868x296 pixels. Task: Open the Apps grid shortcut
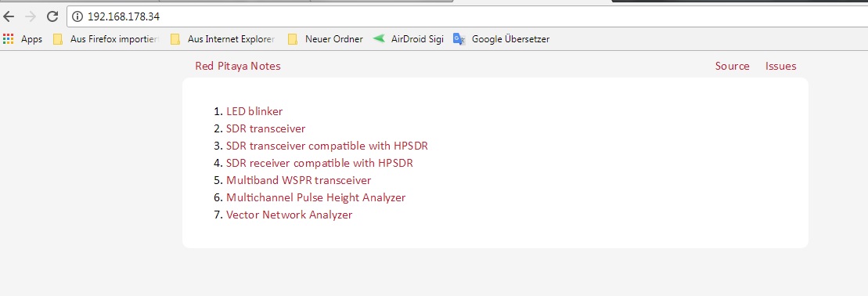(x=23, y=39)
